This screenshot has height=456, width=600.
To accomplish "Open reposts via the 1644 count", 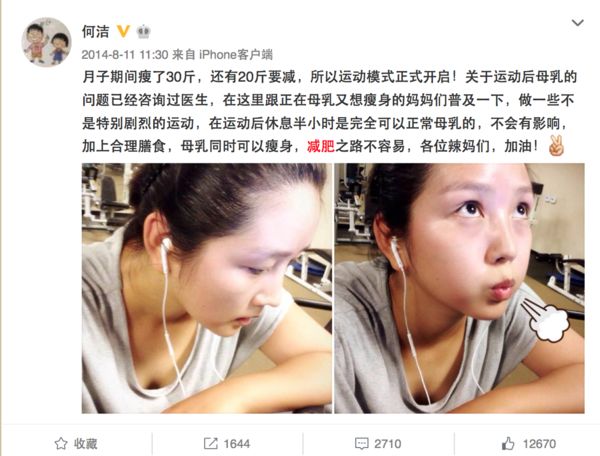I will [237, 444].
